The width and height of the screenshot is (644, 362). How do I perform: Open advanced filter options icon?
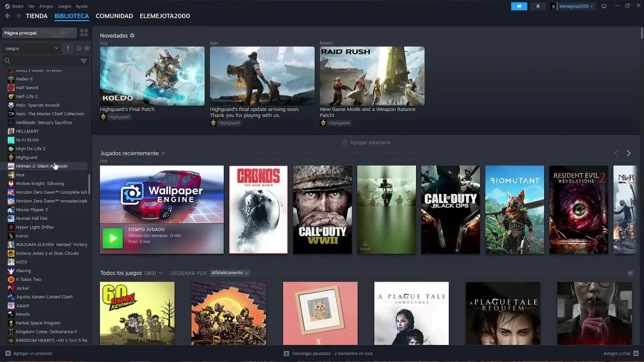tap(84, 61)
